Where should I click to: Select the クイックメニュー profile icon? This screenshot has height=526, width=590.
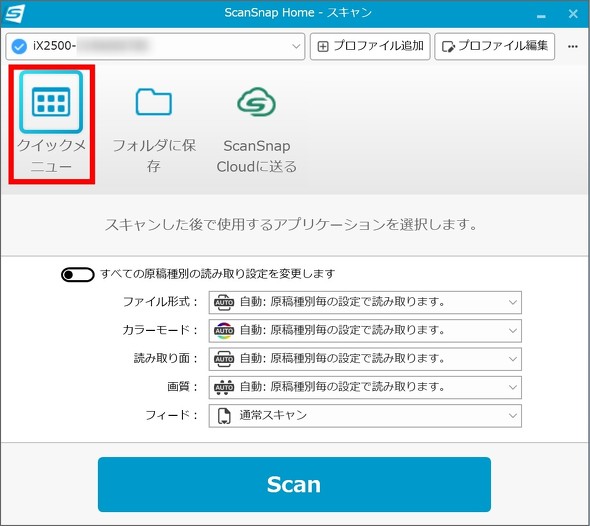pyautogui.click(x=51, y=102)
